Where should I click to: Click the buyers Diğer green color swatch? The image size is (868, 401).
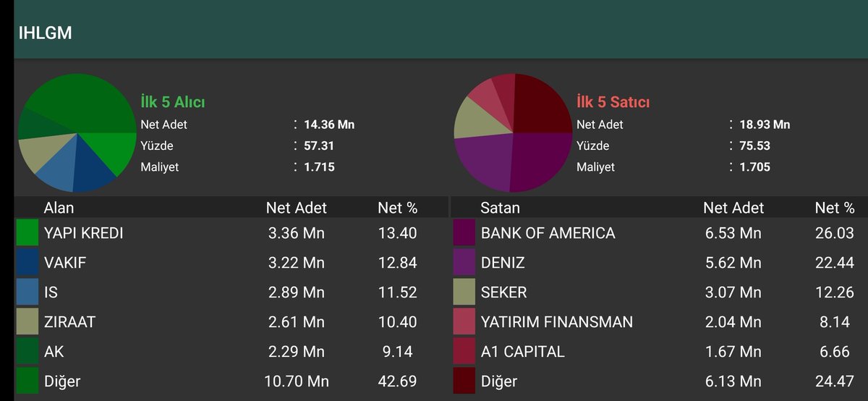(27, 381)
